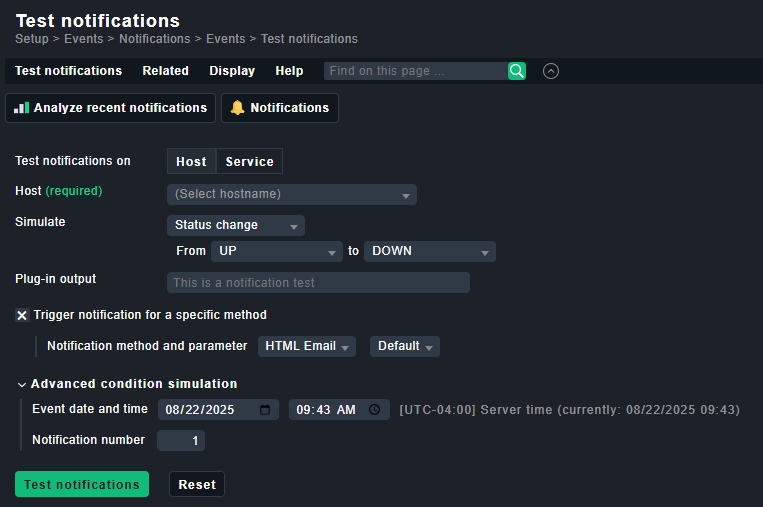Uncheck Trigger notification for a specific method
The image size is (763, 507).
click(22, 315)
